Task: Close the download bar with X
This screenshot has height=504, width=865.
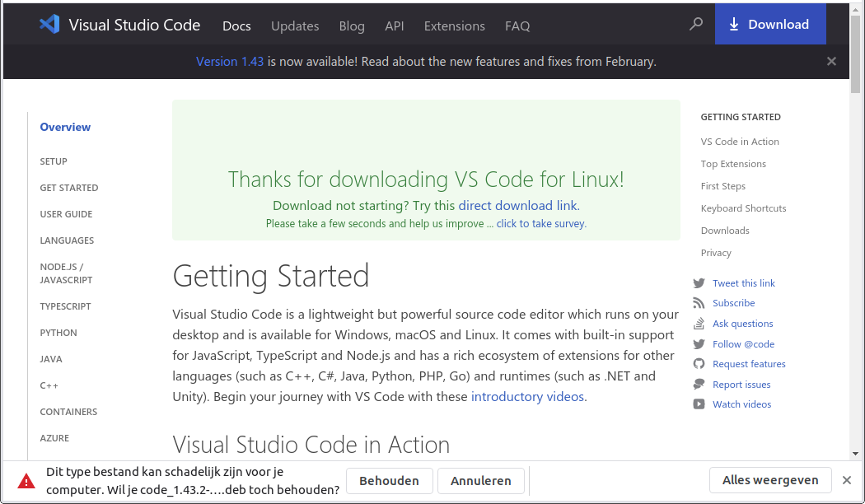Action: [x=847, y=480]
